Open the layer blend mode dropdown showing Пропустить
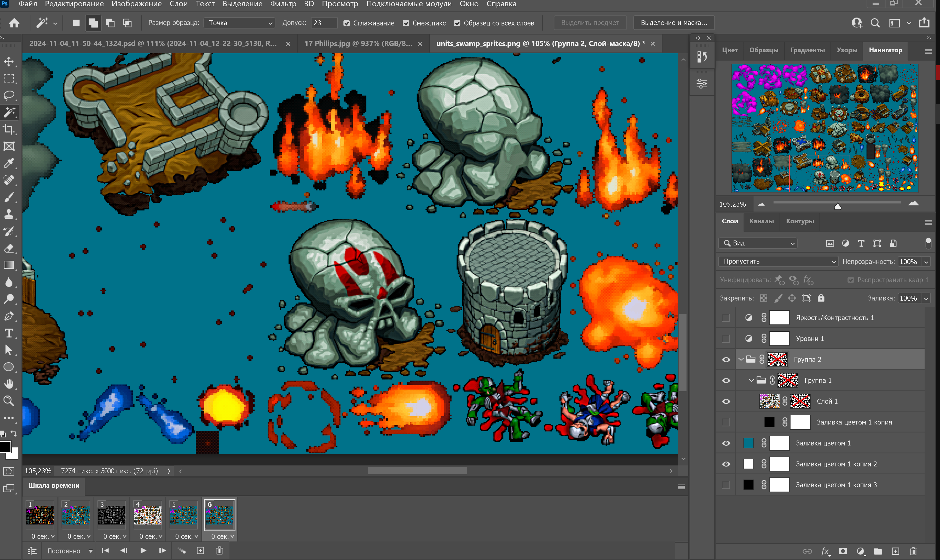Viewport: 940px width, 560px height. pos(778,261)
